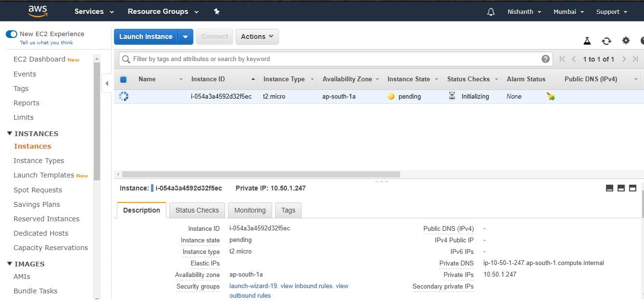
Task: Create alarm via alarm status icon
Action: (x=551, y=97)
